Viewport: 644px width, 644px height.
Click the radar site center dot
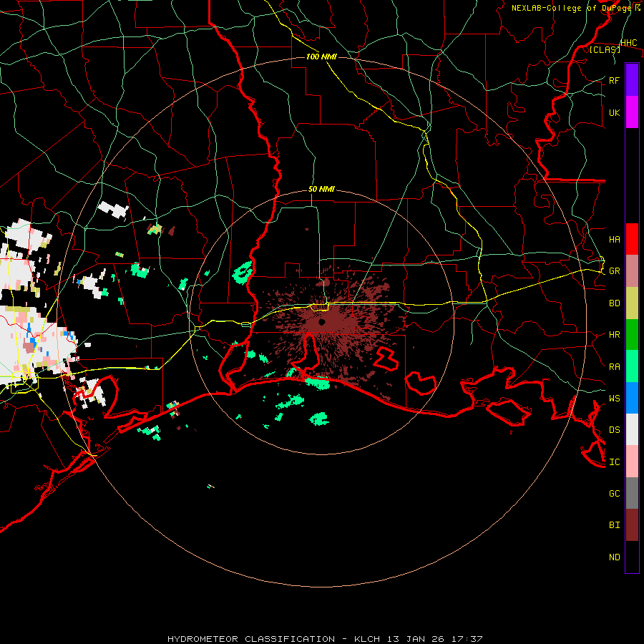coord(321,322)
